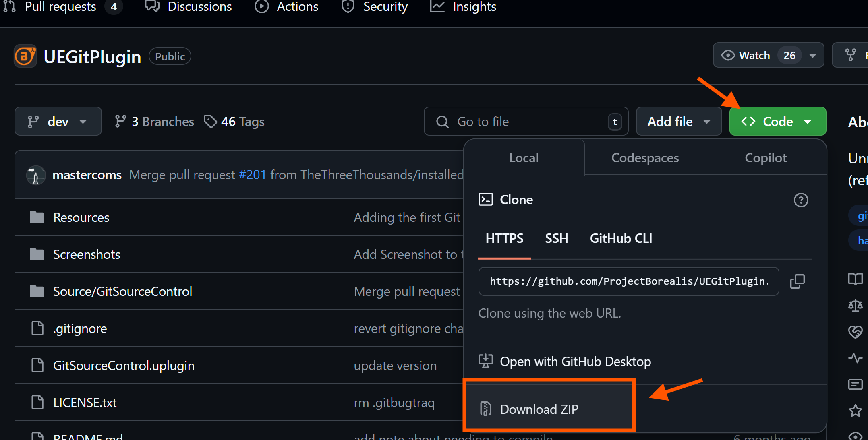This screenshot has width=868, height=440.
Task: Open the UEGitPlugin repository name link
Action: tap(92, 57)
